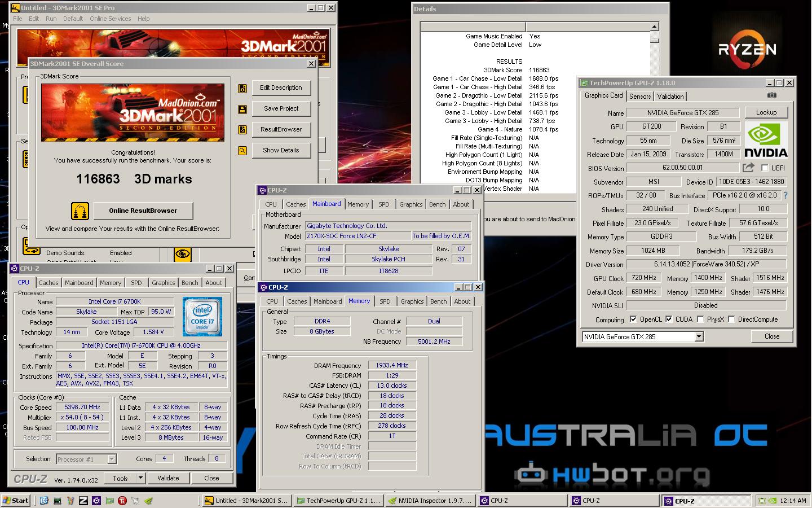This screenshot has height=508, width=812.
Task: Click the Core Speed 5398.70 MHz field
Action: [x=82, y=407]
